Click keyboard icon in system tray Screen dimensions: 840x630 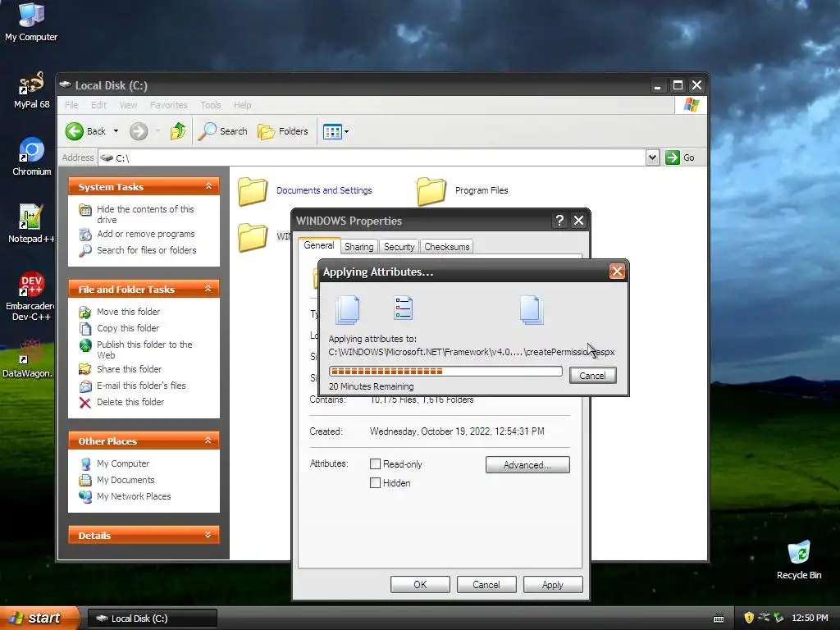coord(719,619)
